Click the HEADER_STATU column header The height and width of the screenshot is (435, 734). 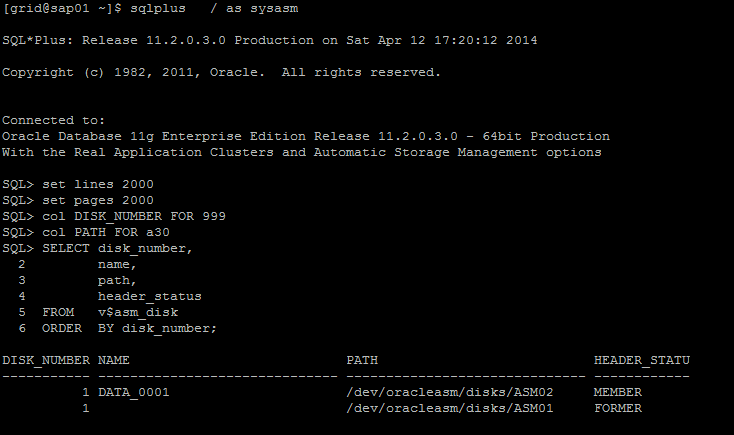pyautogui.click(x=642, y=360)
